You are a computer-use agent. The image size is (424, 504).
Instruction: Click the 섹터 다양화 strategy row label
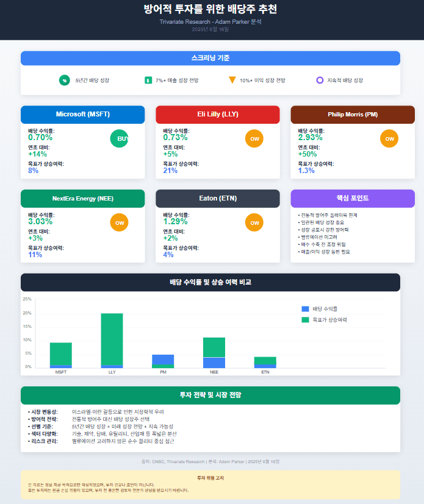(43, 434)
